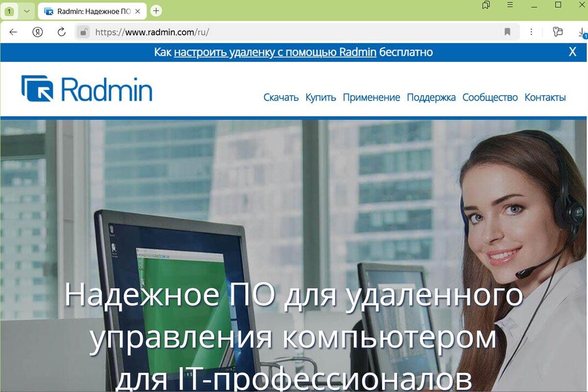Viewport: 588px width, 392px height.
Task: Open a new tab with plus button
Action: pos(156,10)
